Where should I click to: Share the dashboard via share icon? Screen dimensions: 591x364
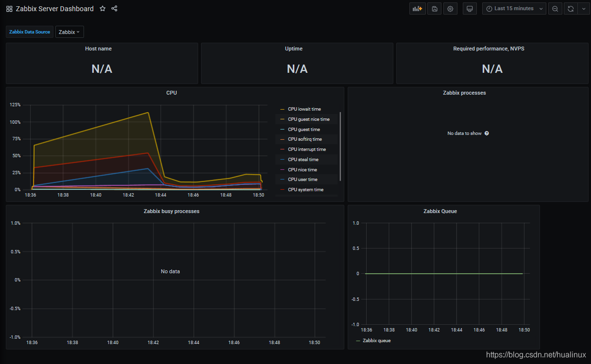pyautogui.click(x=114, y=9)
